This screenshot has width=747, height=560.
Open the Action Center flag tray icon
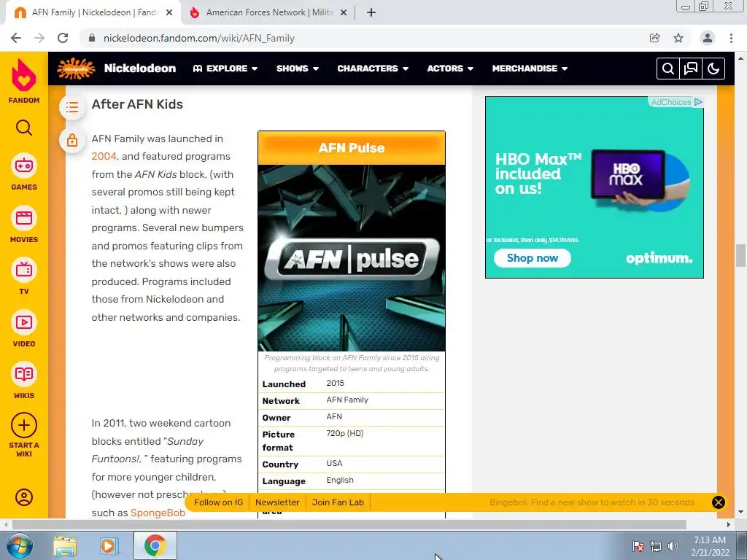(x=638, y=546)
